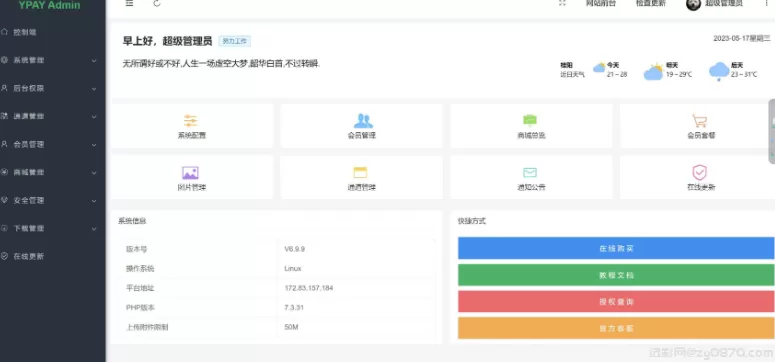This screenshot has width=775, height=362.
Task: Click the YPAY Admin logo text
Action: point(49,5)
